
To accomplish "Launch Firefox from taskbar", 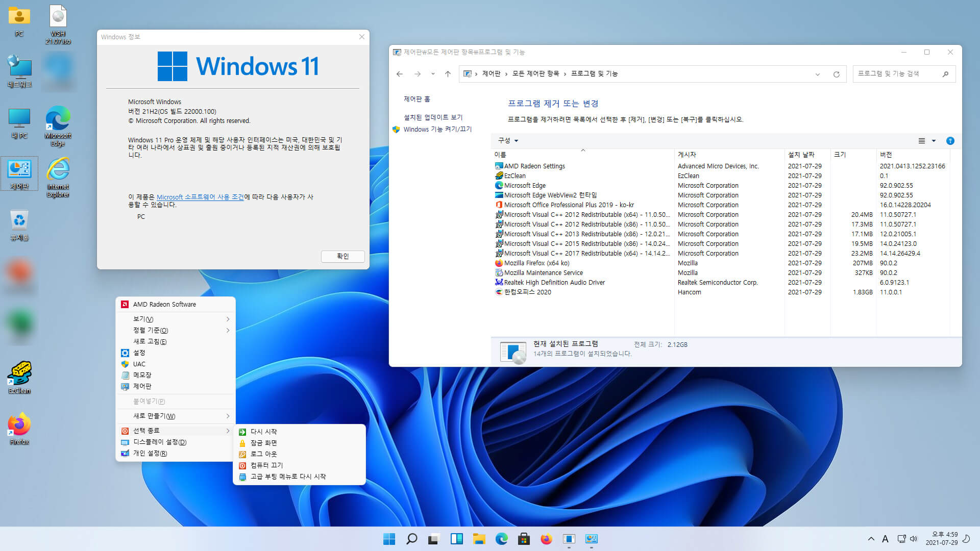I will pos(546,539).
